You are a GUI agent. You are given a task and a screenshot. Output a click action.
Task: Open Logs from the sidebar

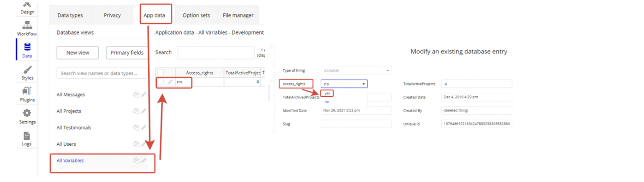click(27, 139)
